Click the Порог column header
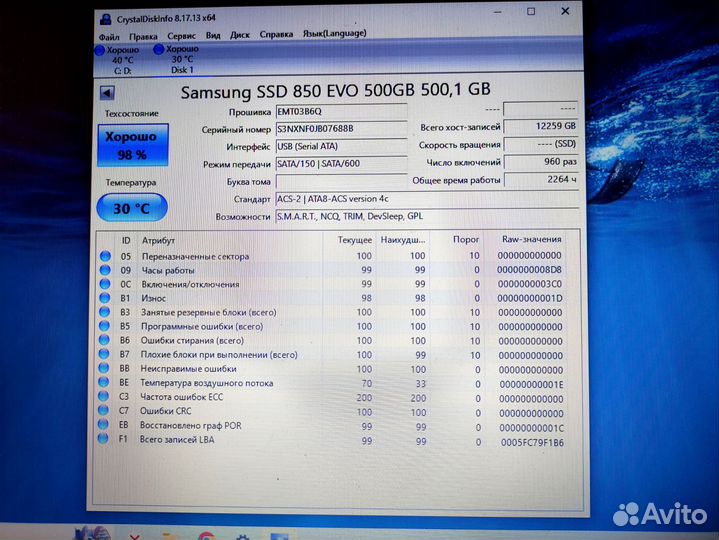Image resolution: width=719 pixels, height=540 pixels. point(466,239)
